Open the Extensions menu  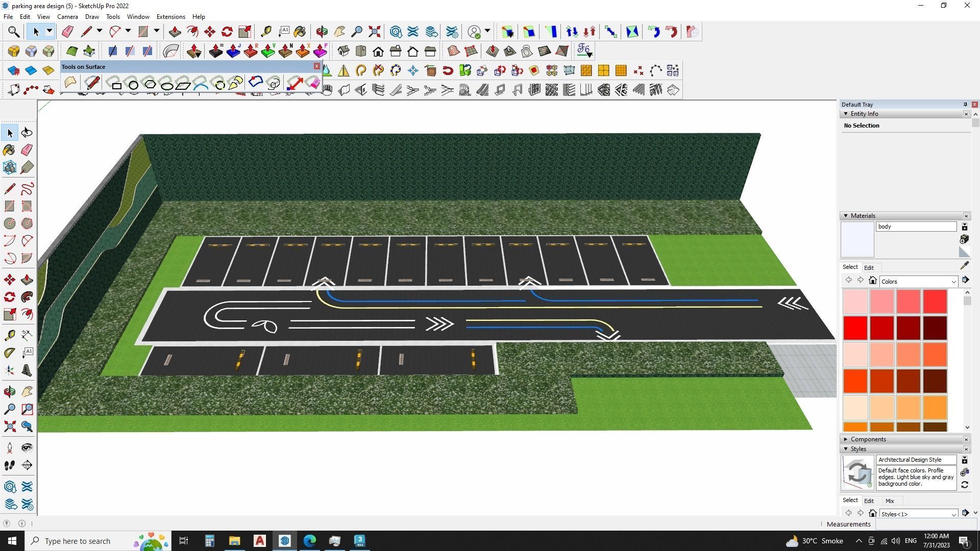coord(170,17)
